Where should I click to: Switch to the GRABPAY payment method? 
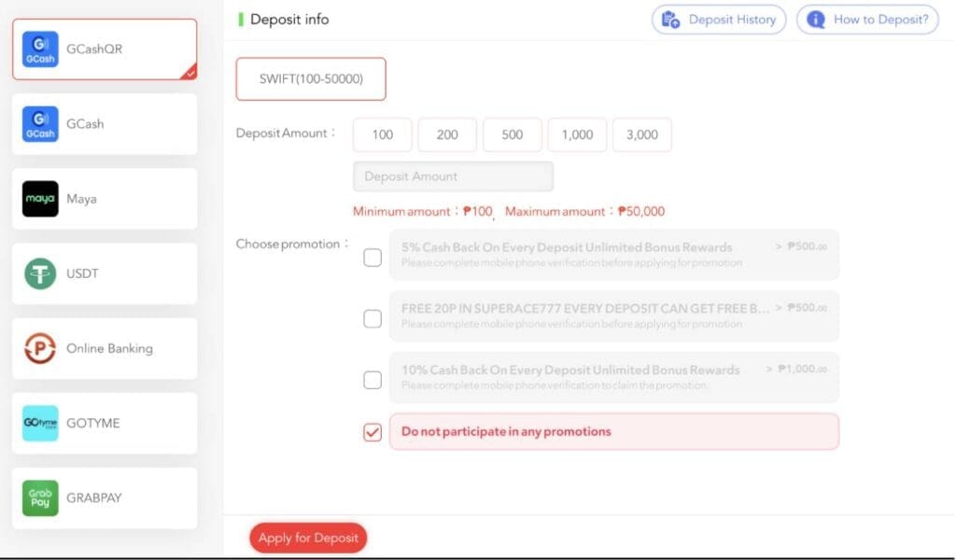[x=105, y=497]
